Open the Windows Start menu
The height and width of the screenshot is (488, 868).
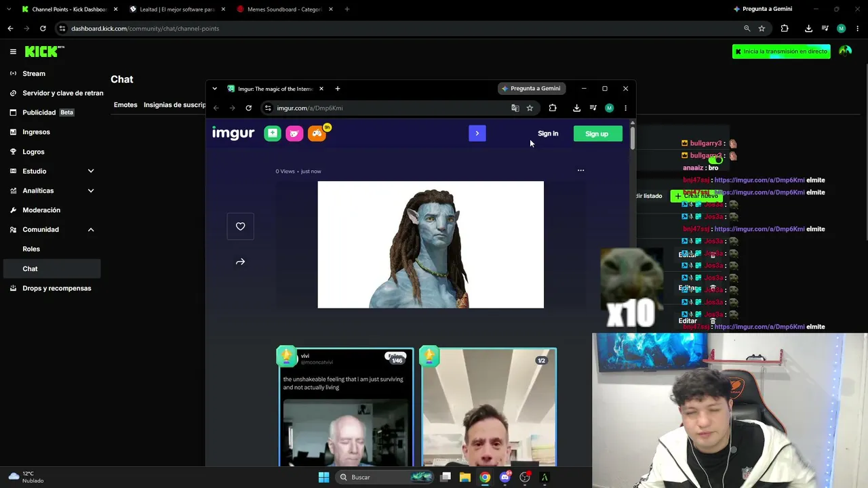(x=323, y=477)
